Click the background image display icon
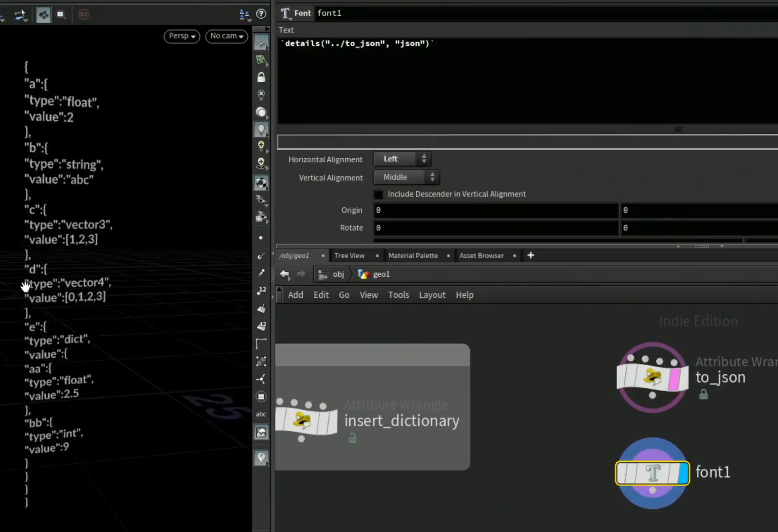Image resolution: width=778 pixels, height=532 pixels. 261,432
